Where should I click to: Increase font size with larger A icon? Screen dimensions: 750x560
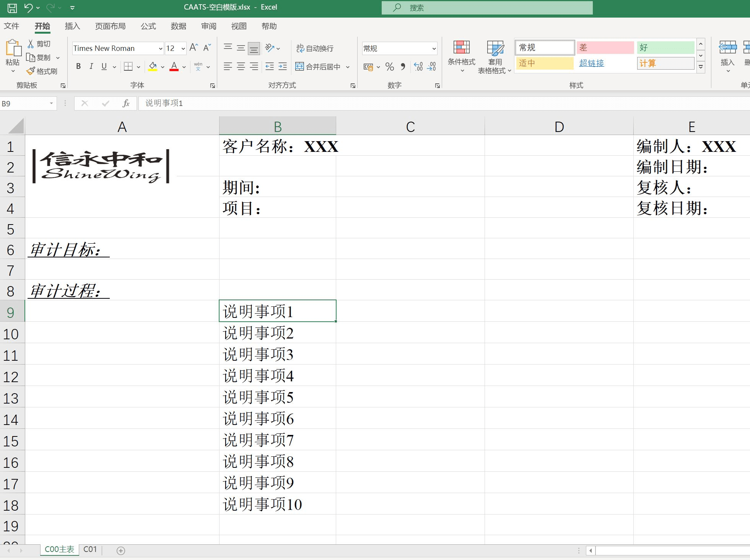pos(194,47)
